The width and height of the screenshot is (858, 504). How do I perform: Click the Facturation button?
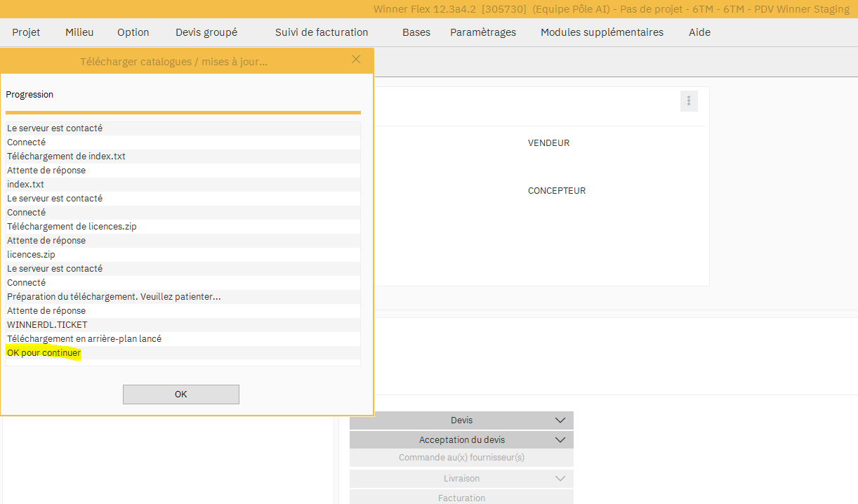(461, 498)
